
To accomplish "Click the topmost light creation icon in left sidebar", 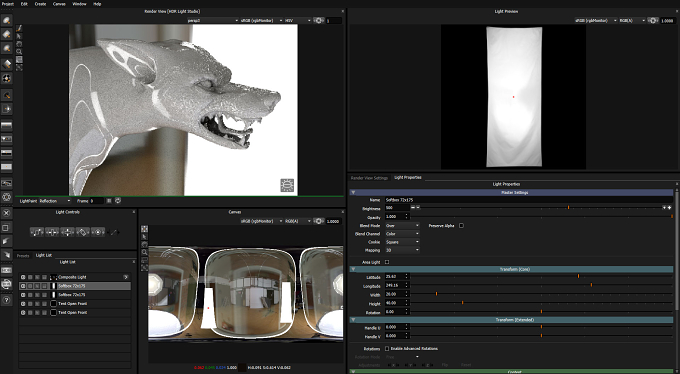I will coord(7,20).
